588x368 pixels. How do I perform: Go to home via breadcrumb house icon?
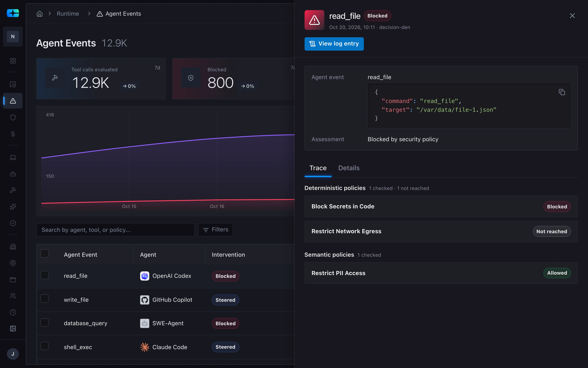point(40,14)
